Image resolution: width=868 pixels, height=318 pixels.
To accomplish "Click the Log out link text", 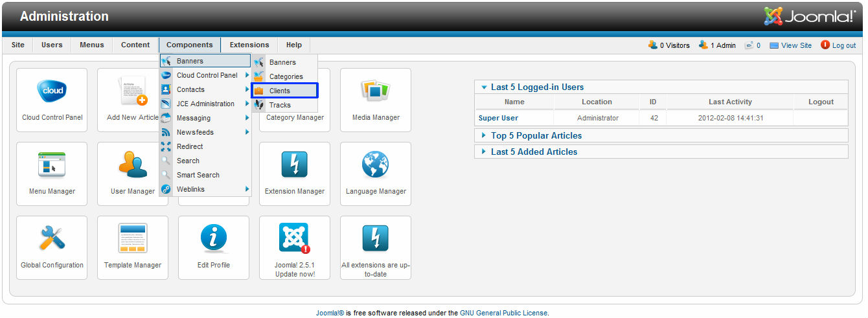I will pos(844,45).
